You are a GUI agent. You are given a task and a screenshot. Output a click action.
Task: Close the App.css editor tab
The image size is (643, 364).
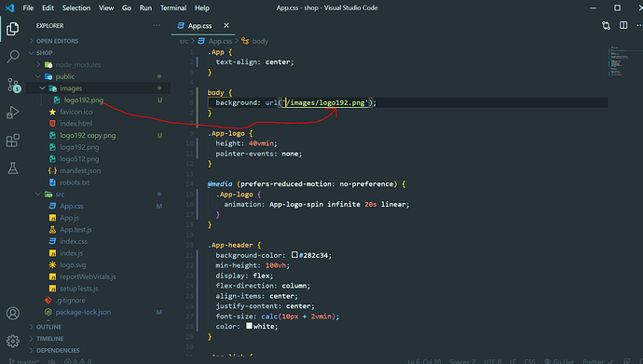coord(226,25)
